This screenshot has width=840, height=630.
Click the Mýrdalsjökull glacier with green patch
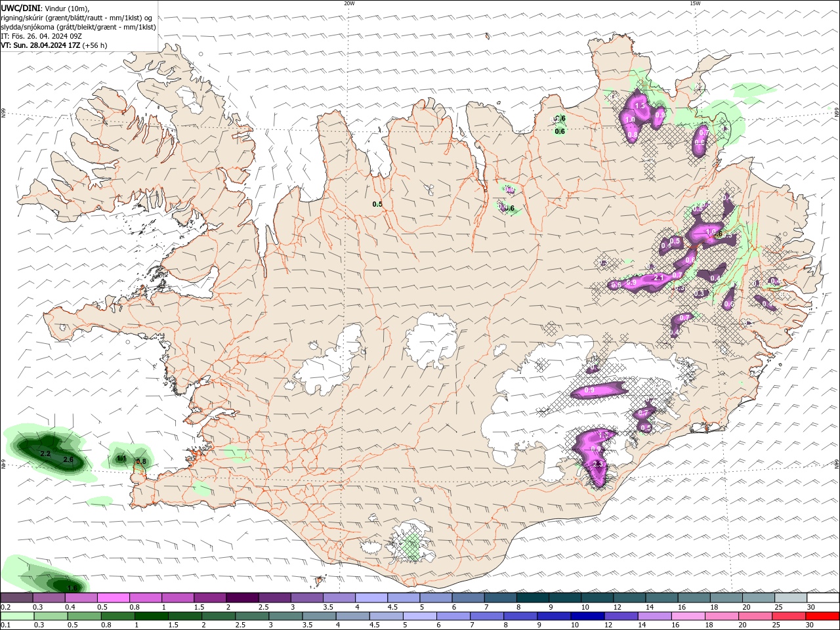click(411, 542)
